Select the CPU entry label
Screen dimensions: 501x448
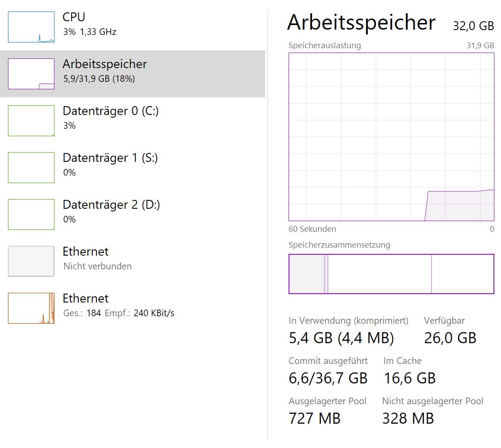point(74,17)
